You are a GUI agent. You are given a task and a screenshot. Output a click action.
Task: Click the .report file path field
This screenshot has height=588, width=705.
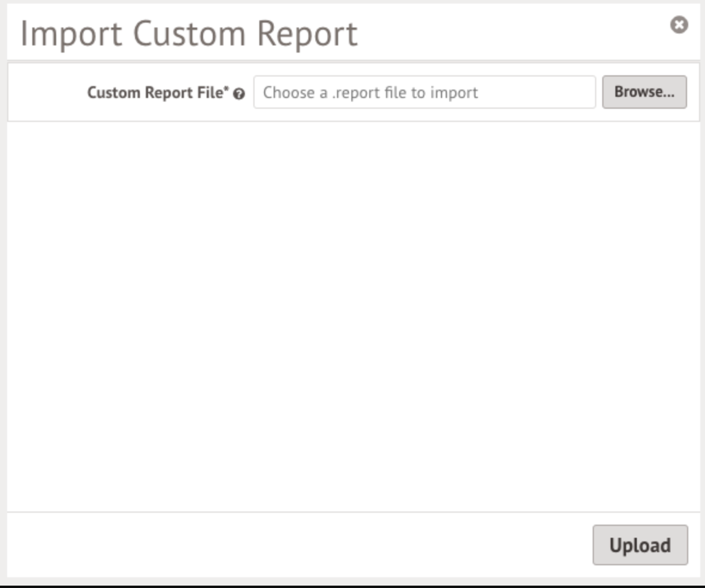coord(424,92)
